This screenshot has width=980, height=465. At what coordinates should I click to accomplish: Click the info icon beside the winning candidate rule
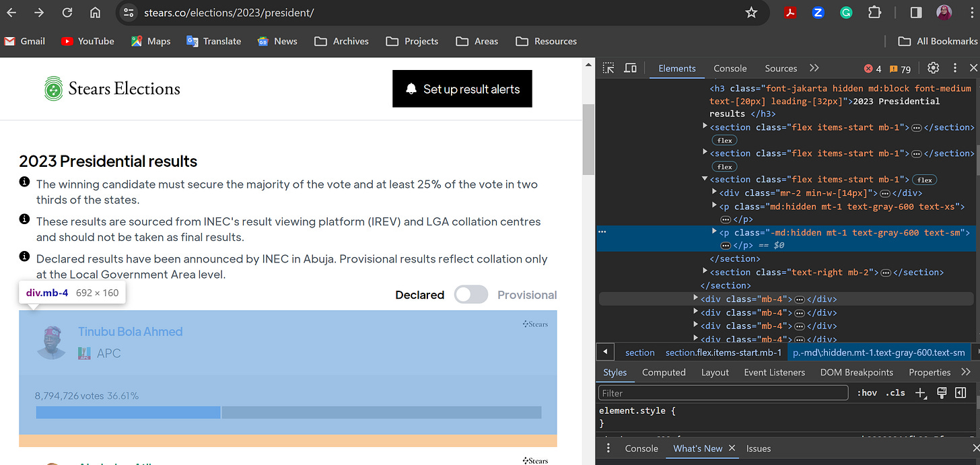(x=24, y=182)
